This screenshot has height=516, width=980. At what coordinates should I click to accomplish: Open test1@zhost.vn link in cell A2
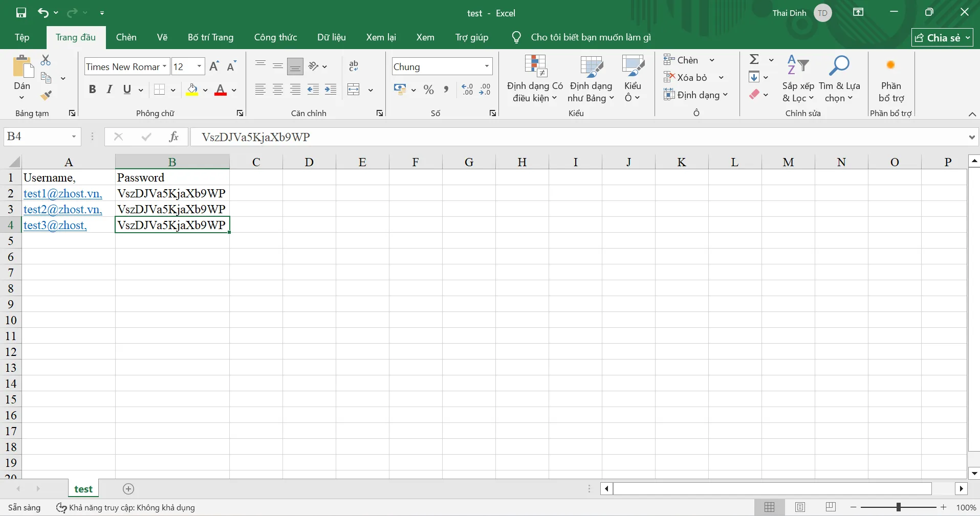(62, 194)
